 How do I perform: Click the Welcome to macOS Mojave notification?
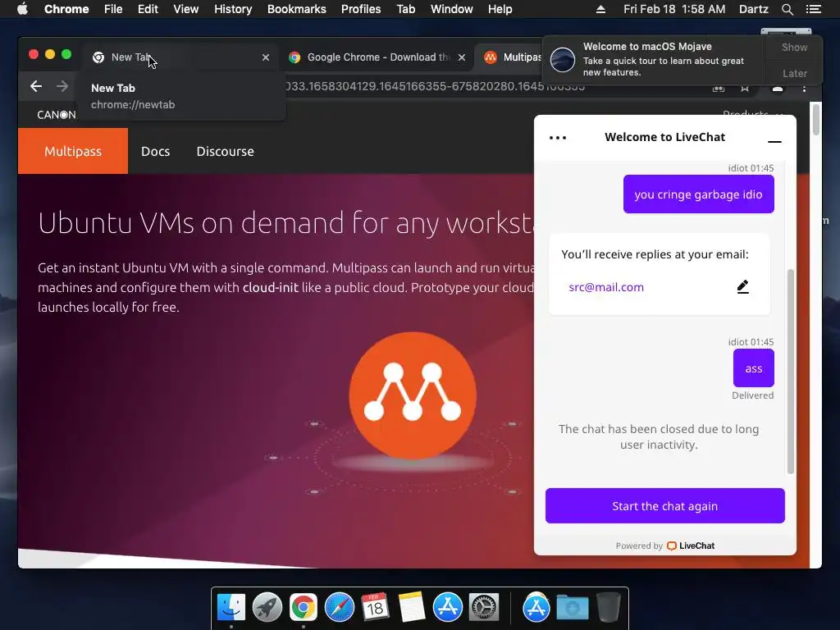click(655, 59)
